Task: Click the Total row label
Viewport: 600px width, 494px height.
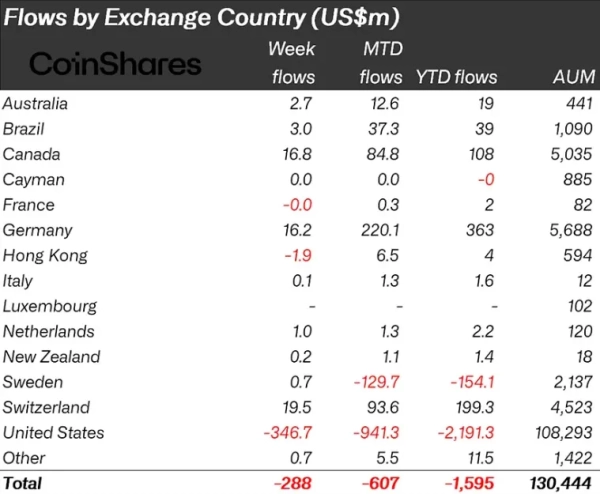Action: click(24, 483)
